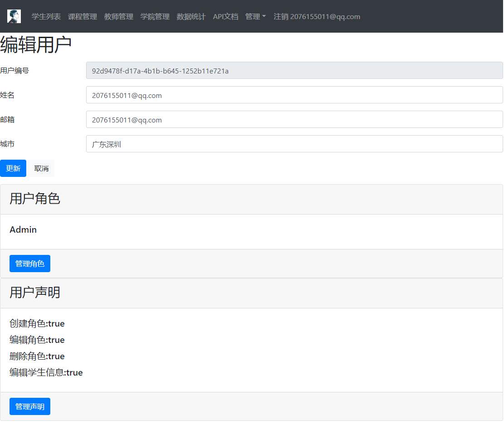Open API文档 link
Screen dimensions: 504x425
tap(226, 17)
